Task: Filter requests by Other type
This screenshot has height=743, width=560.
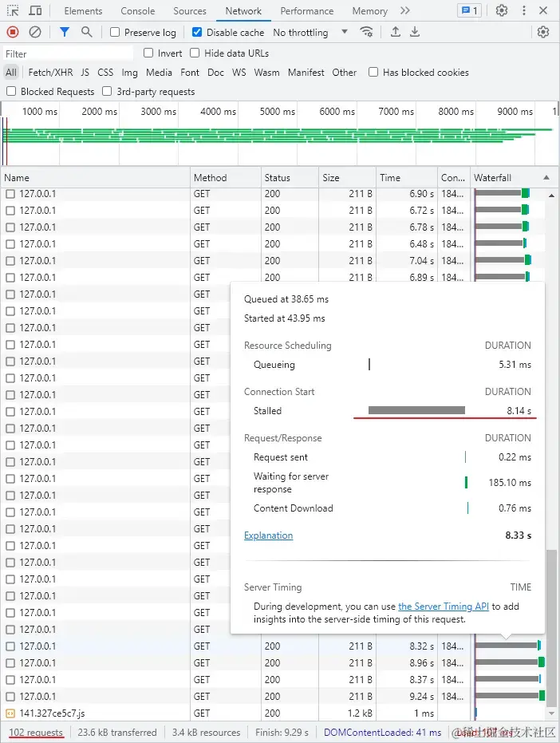Action: click(345, 73)
